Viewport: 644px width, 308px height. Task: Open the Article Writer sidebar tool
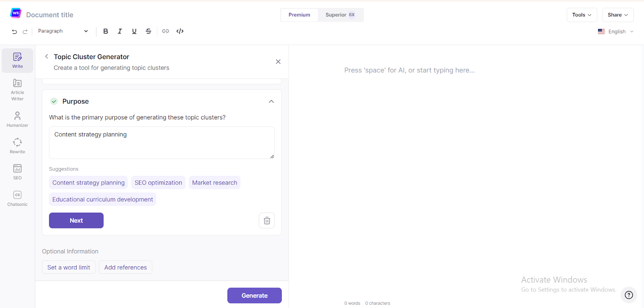17,90
